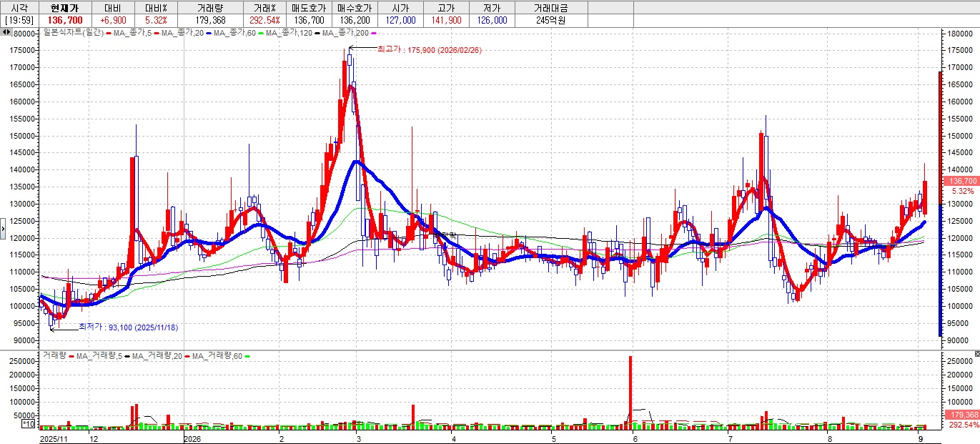Click the MA_종가,120 green legend marker
Image resolution: width=980 pixels, height=444 pixels.
261,32
